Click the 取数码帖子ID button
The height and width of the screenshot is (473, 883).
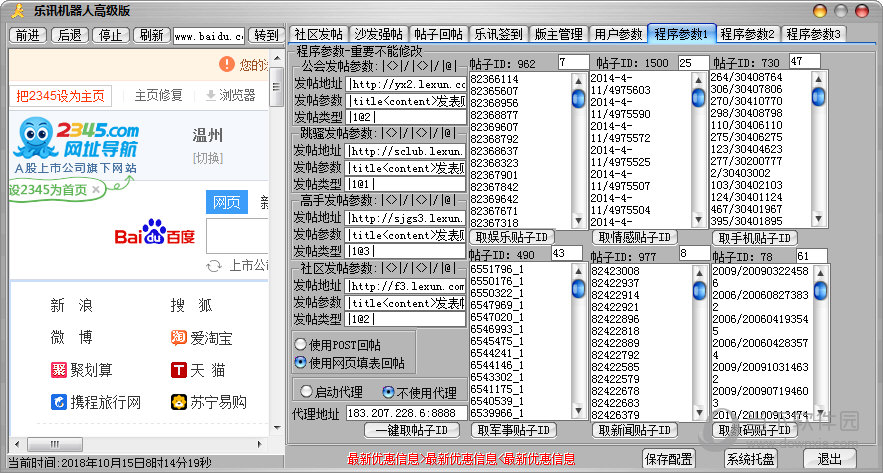coord(755,430)
